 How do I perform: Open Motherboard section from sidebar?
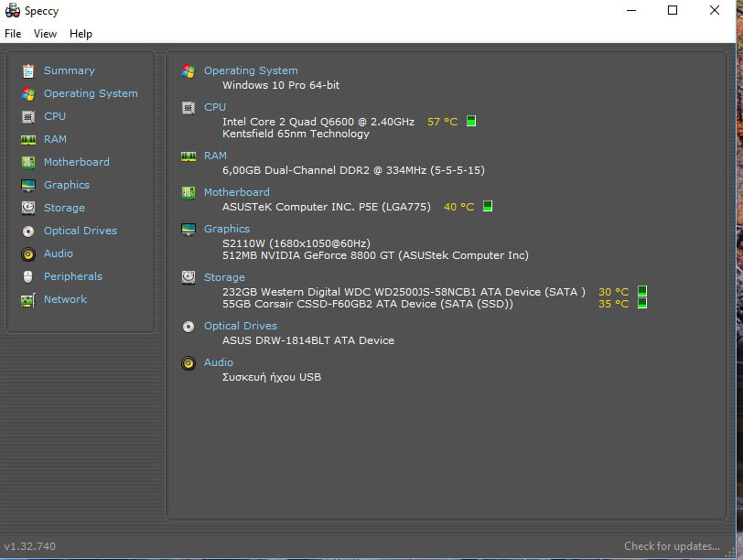[x=77, y=162]
